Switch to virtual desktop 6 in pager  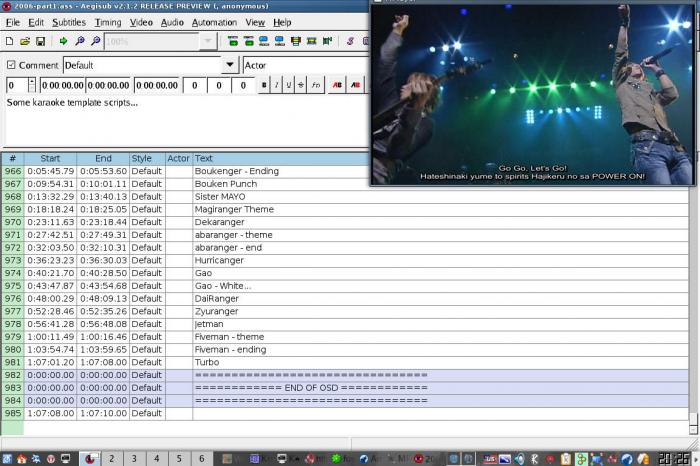pos(201,458)
